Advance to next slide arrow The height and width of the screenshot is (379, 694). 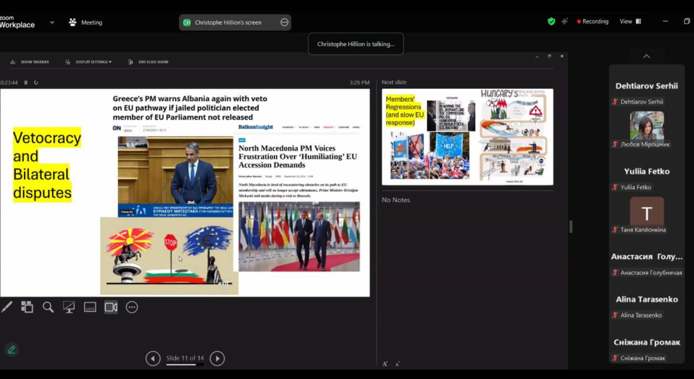pos(217,358)
